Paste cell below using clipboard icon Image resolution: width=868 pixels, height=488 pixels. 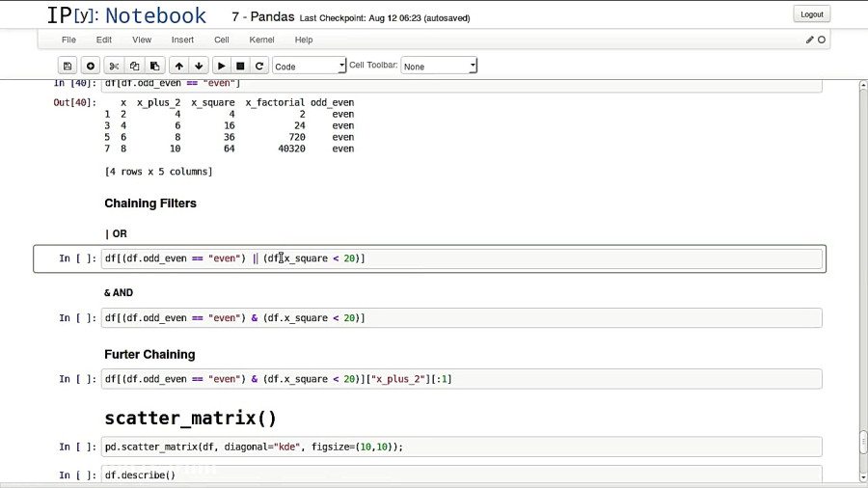155,66
